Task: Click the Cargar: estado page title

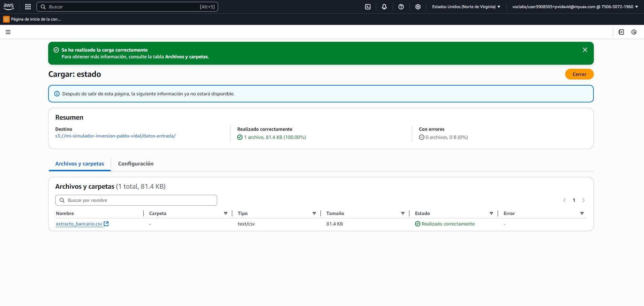Action: point(74,74)
